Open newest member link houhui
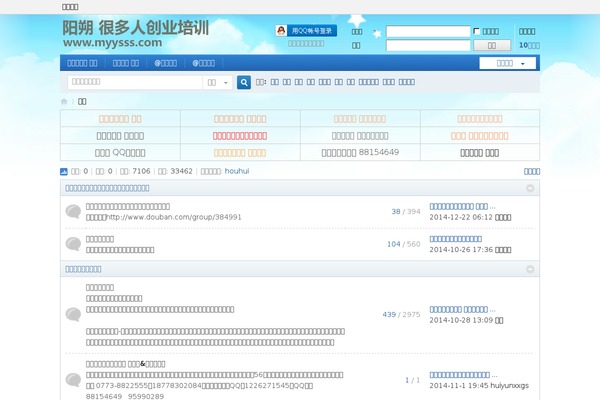Image resolution: width=600 pixels, height=400 pixels. tap(236, 171)
